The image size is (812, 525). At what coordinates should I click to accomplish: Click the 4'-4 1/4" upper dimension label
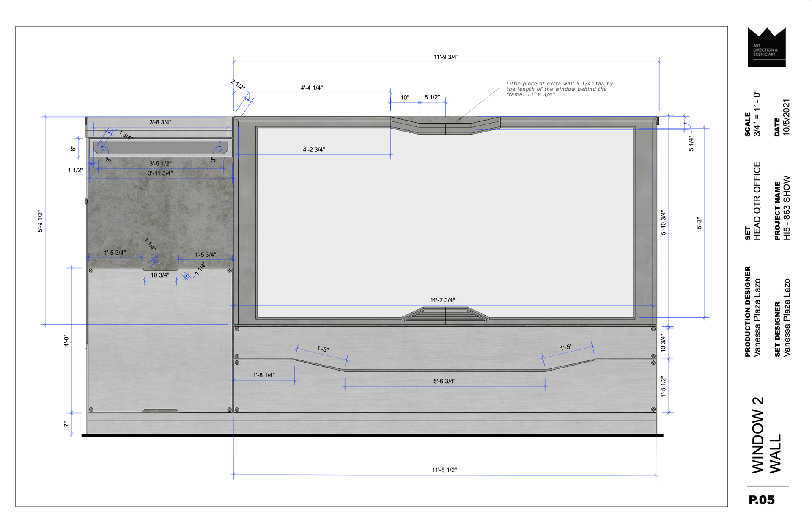(x=311, y=88)
